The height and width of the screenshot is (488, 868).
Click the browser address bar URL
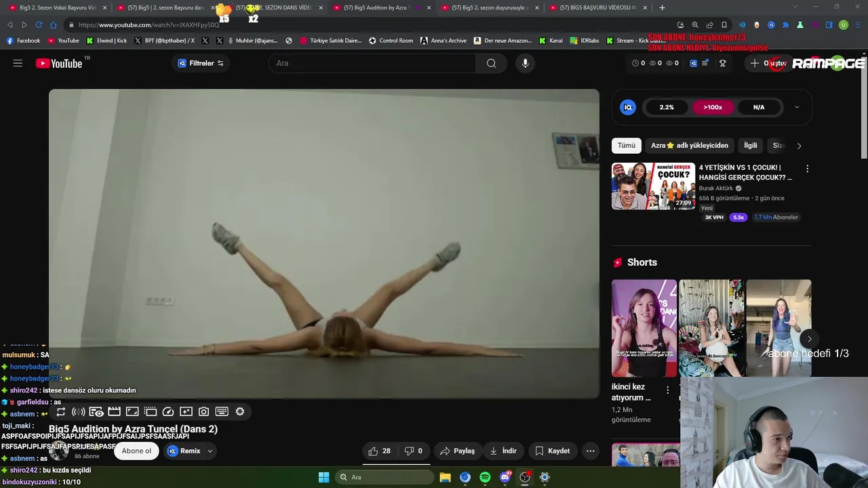click(149, 25)
